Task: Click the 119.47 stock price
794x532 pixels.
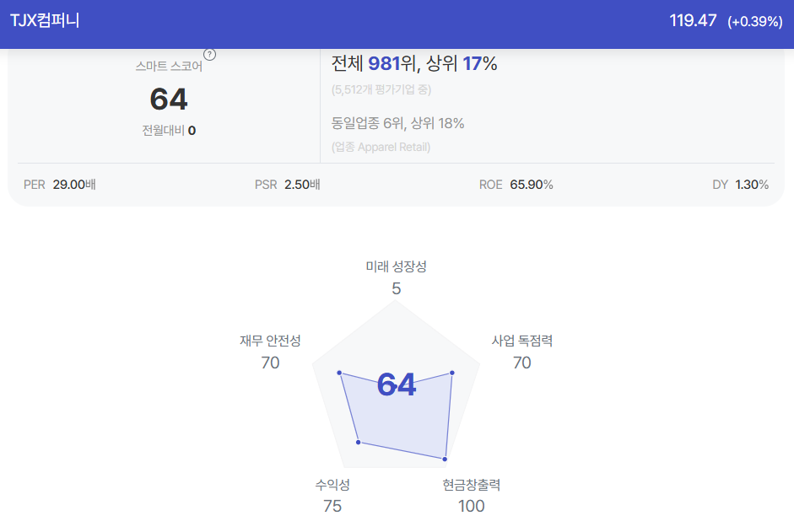Action: point(692,20)
